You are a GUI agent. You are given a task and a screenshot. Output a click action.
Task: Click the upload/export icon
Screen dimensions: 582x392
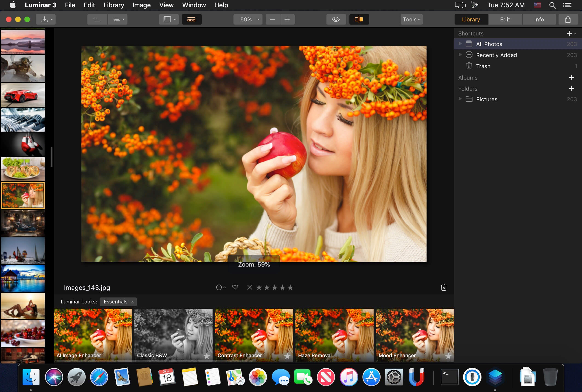568,19
